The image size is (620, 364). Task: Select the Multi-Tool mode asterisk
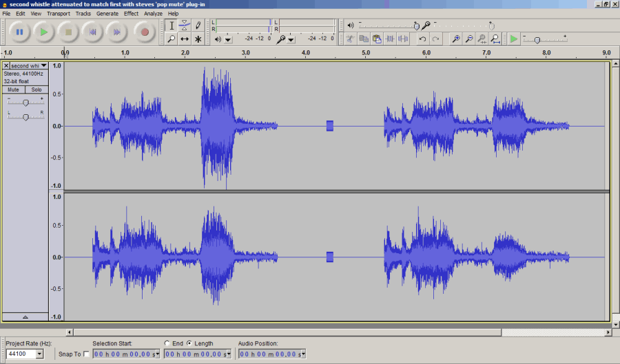pyautogui.click(x=198, y=39)
